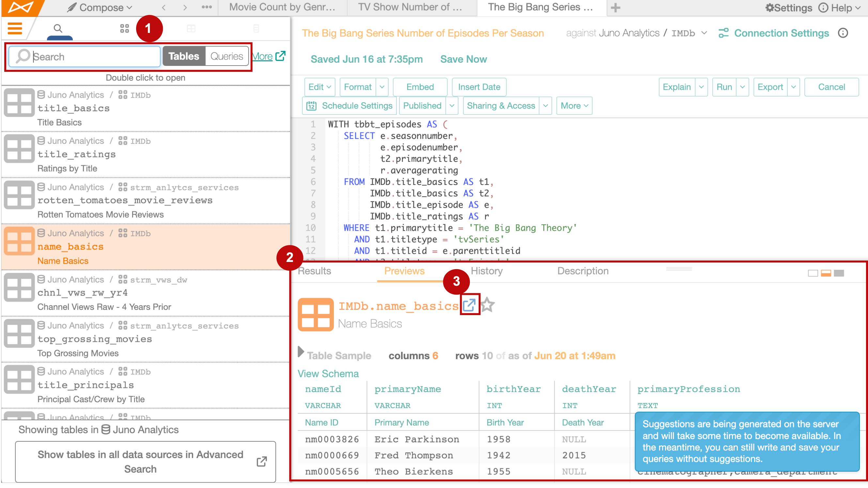This screenshot has height=488, width=868.
Task: Go back with the left arrow
Action: (x=163, y=8)
